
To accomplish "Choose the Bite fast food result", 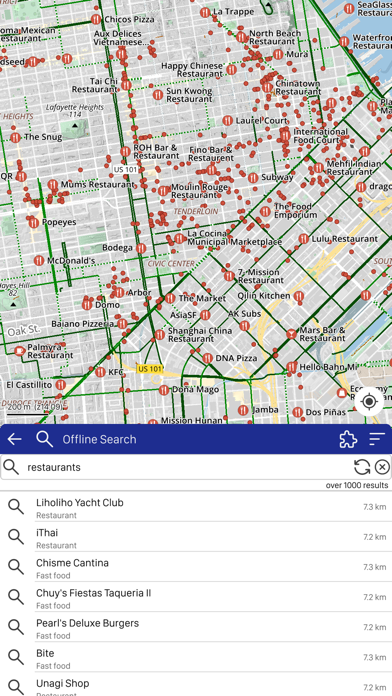I will (x=196, y=658).
